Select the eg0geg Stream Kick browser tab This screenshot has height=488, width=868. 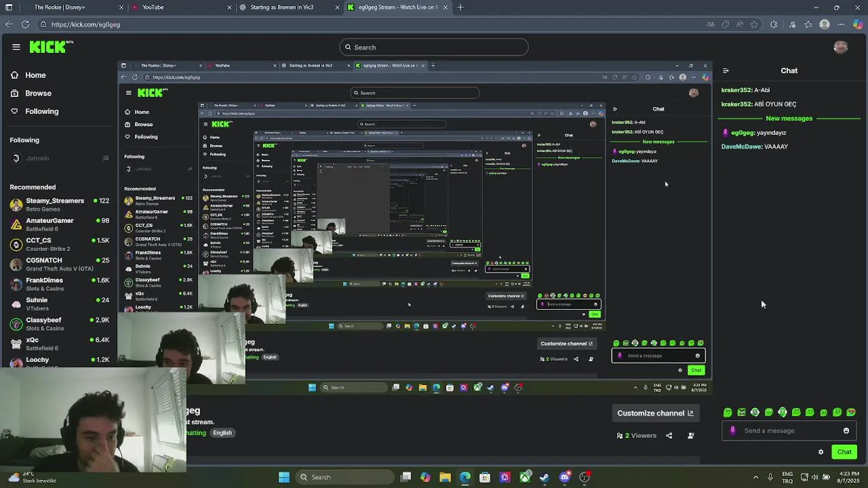(x=399, y=7)
